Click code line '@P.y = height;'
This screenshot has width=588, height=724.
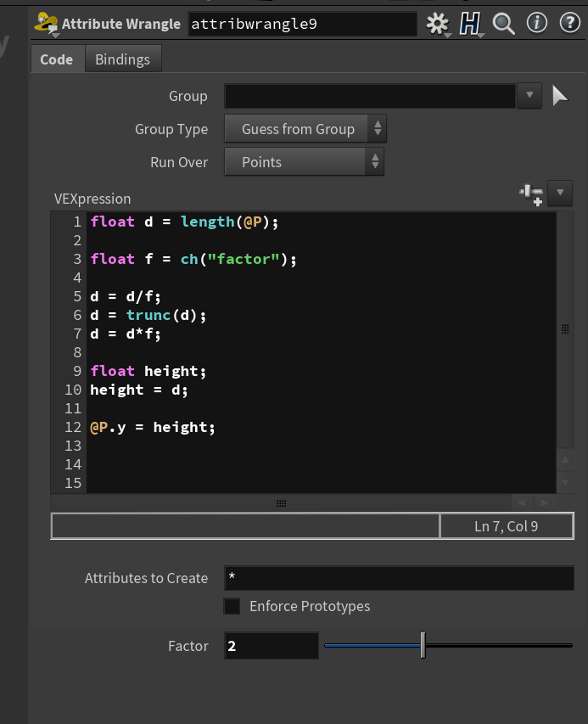(x=153, y=428)
